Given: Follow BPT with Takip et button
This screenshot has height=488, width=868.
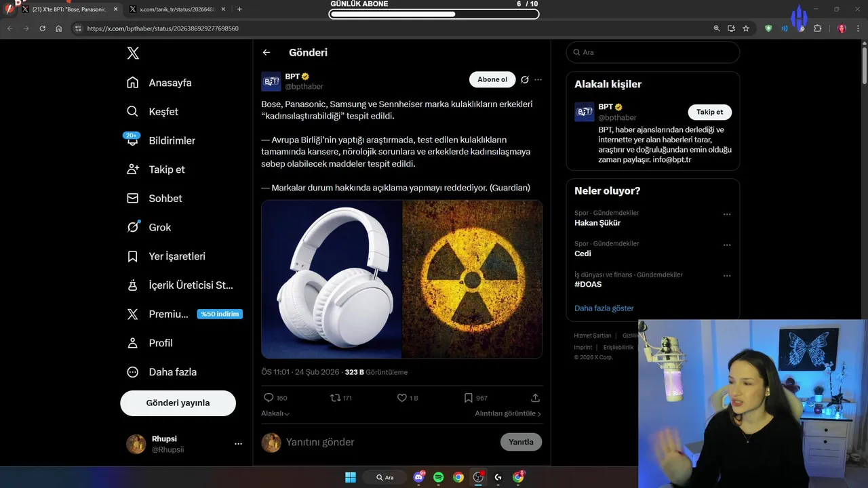Looking at the screenshot, I should (709, 113).
